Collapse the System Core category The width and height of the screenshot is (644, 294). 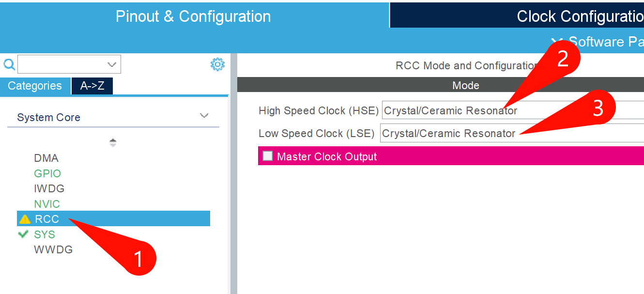tap(204, 116)
